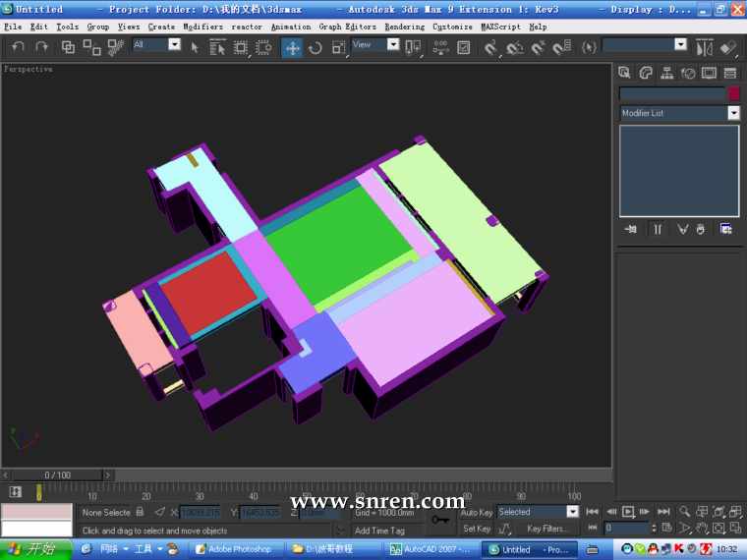
Task: Open the File menu
Action: click(13, 27)
